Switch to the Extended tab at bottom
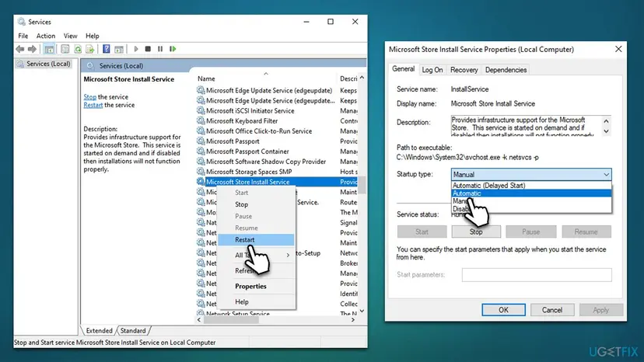Screen dimensions: 644x362 pos(99,330)
